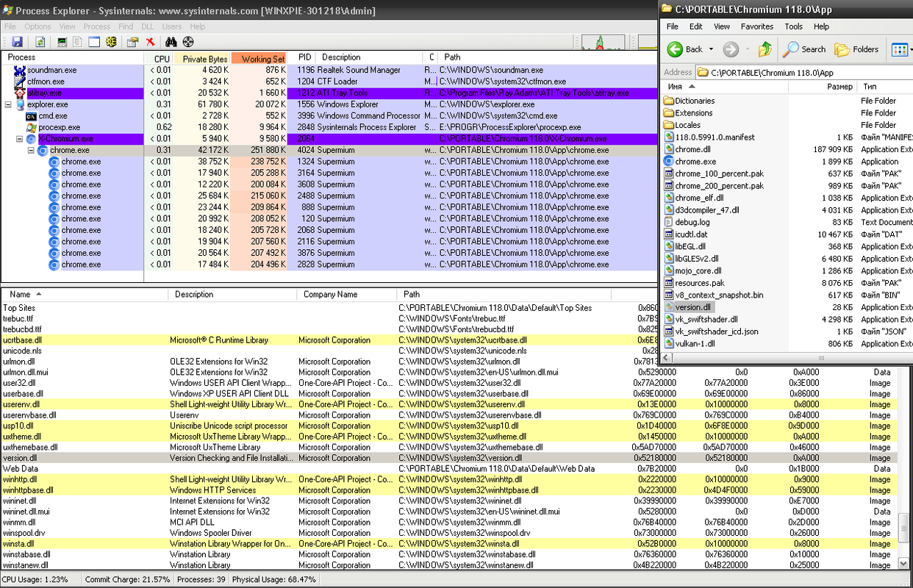
Task: Click the yellow gear toolbar icon
Action: [111, 42]
